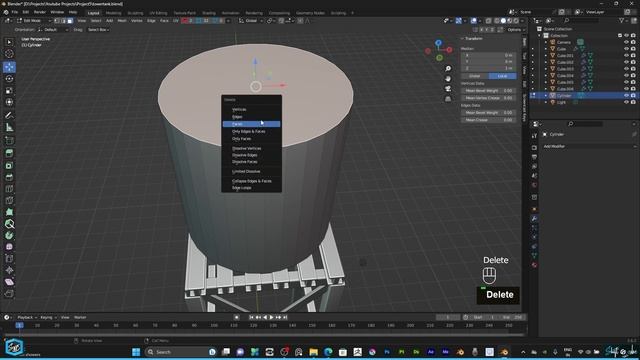Viewport: 640px width, 360px height.
Task: Choose Dissolve Edges in Delete menu
Action: coord(251,155)
